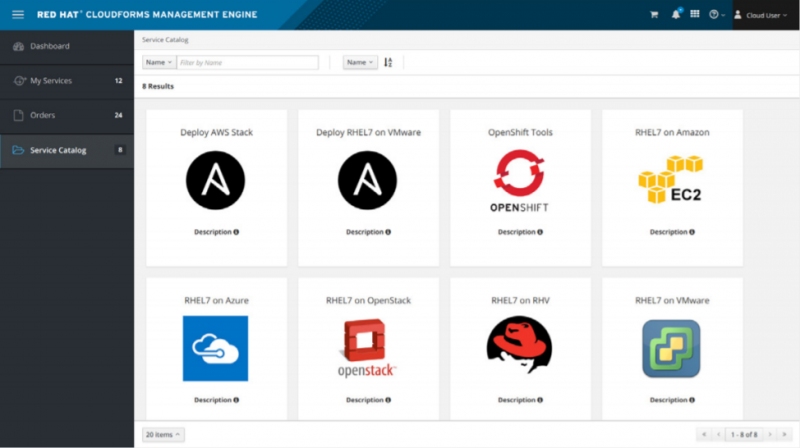800x448 pixels.
Task: Go to previous page of results
Action: (718, 435)
